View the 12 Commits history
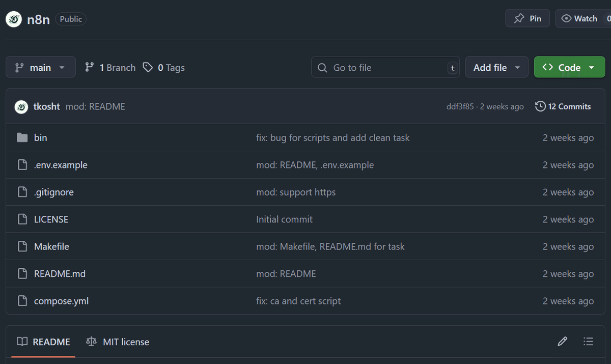Screen dimensions: 611x364 click(563, 106)
